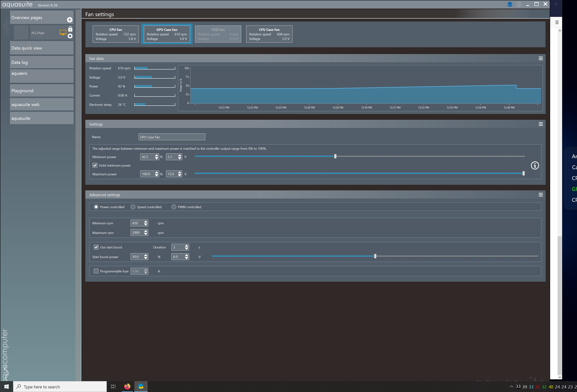
Task: Open the aquasuite web sidebar item
Action: click(41, 105)
